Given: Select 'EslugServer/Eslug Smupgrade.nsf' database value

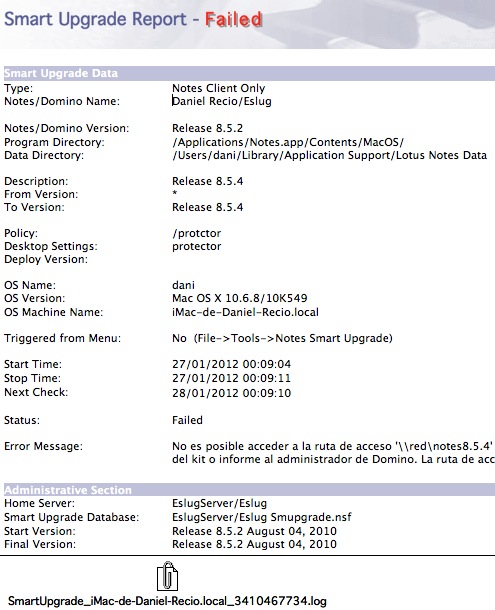Looking at the screenshot, I should [262, 517].
